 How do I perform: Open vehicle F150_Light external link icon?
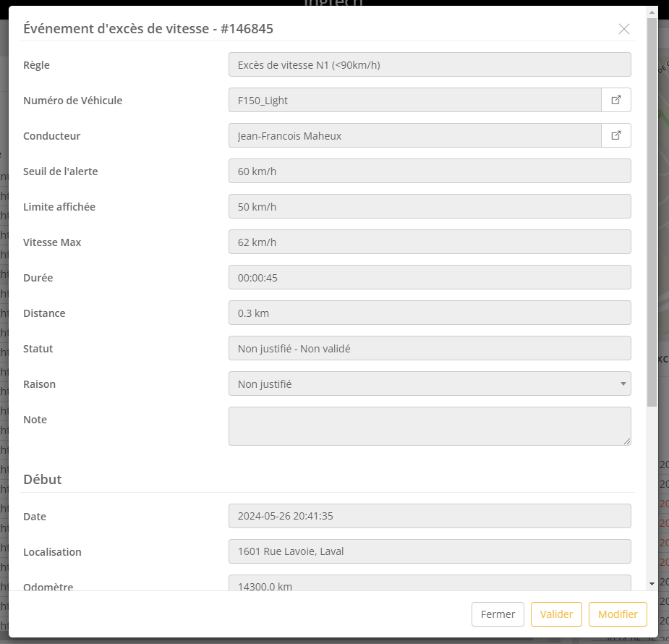[616, 100]
